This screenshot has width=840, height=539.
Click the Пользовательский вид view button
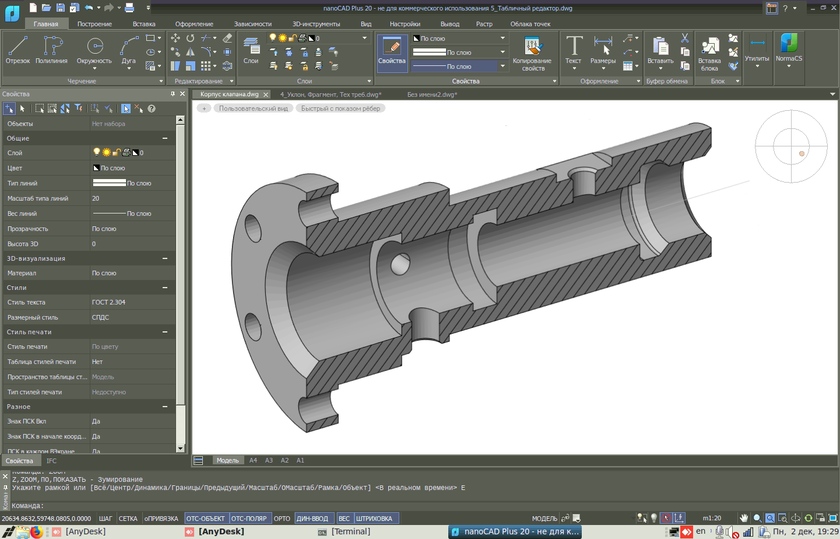click(x=252, y=108)
